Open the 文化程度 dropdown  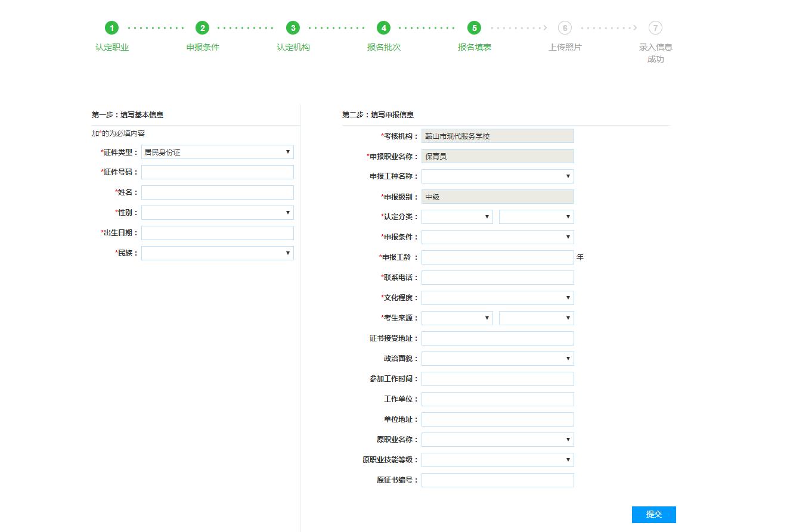[x=497, y=298]
